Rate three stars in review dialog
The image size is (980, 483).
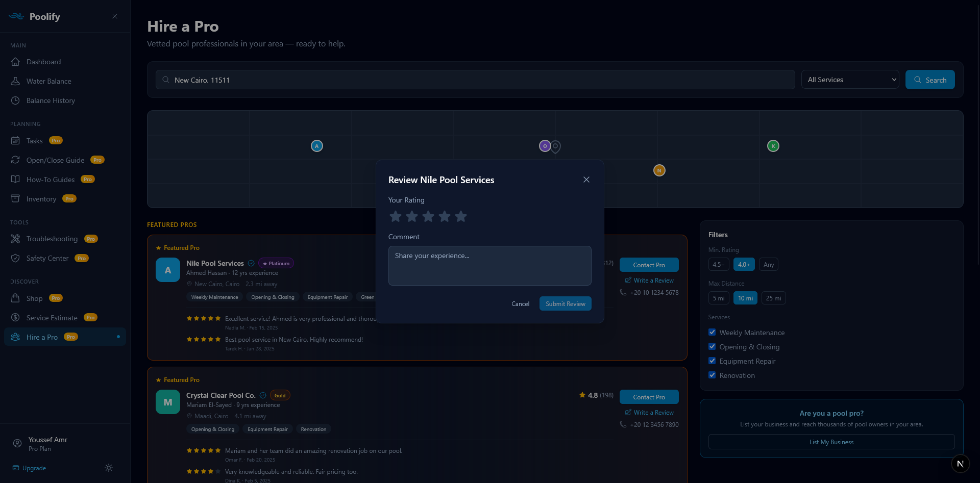428,216
